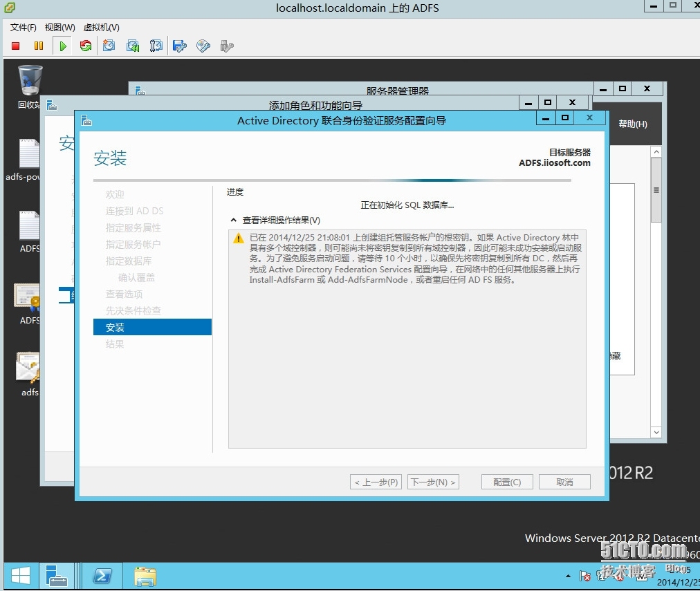This screenshot has height=591, width=700.
Task: Select the 欢迎 wizard step
Action: (115, 194)
